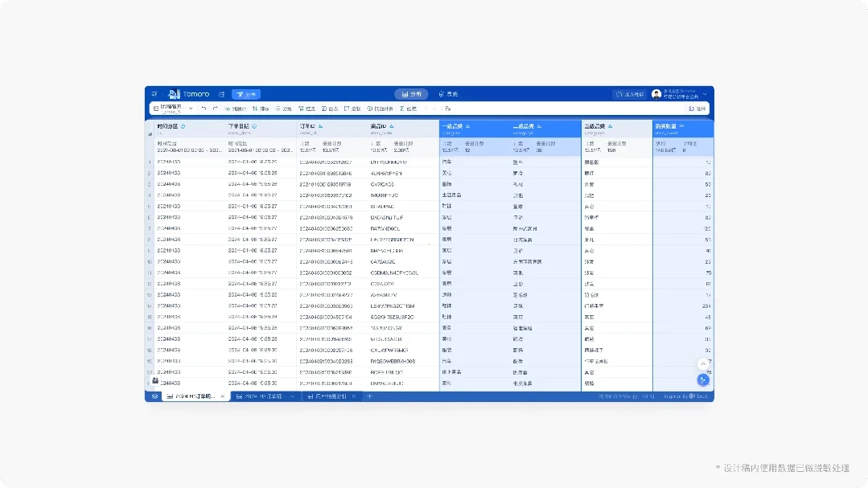868x488 pixels.
Task: Select the 订单ID column header
Action: pos(332,129)
